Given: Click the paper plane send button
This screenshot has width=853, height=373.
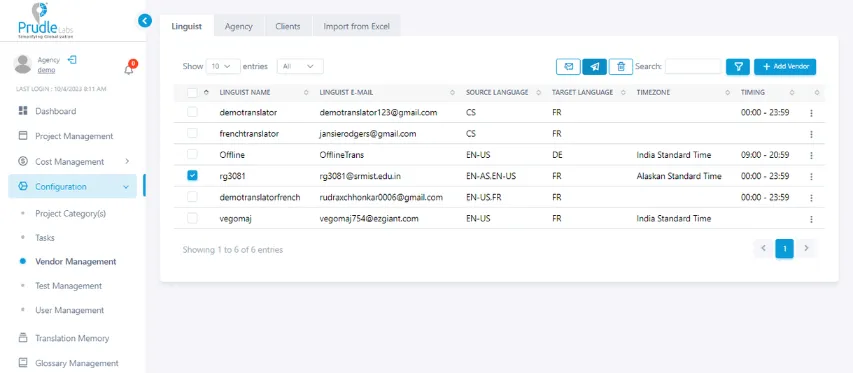Looking at the screenshot, I should pos(595,66).
